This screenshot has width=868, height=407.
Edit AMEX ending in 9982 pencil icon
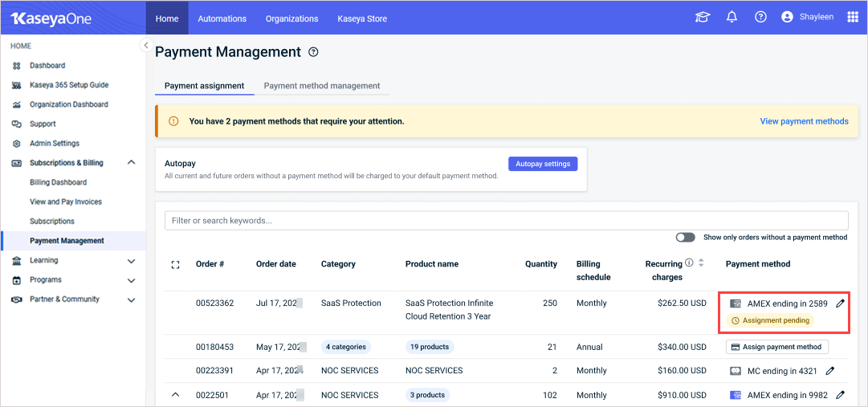(841, 395)
